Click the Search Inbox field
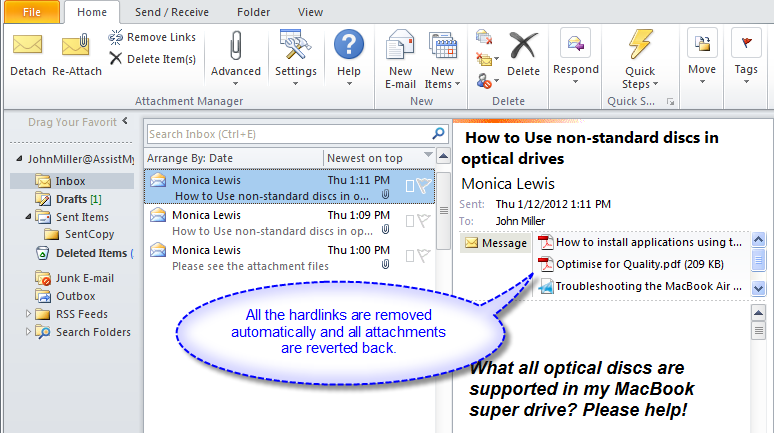The height and width of the screenshot is (433, 774). point(288,134)
